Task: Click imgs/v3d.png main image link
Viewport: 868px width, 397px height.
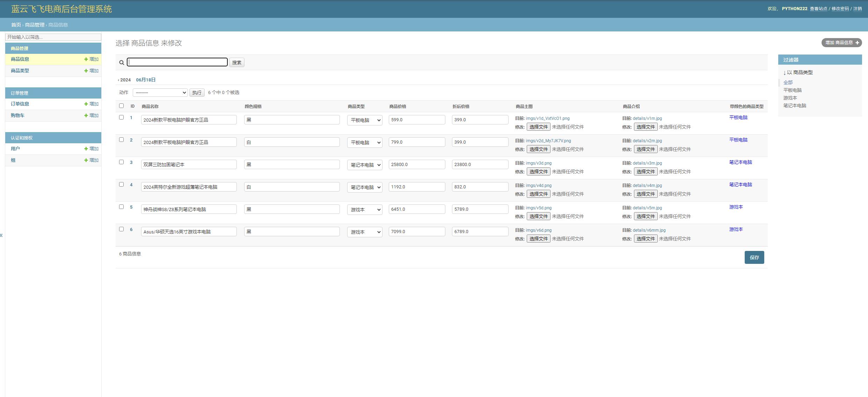Action: click(x=538, y=163)
